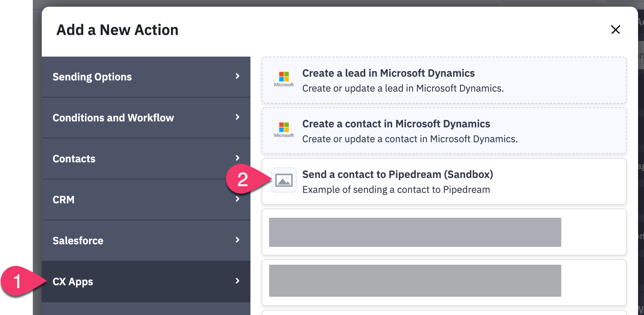Click the 'Add a New Action' heading
644x315 pixels.
click(x=117, y=30)
